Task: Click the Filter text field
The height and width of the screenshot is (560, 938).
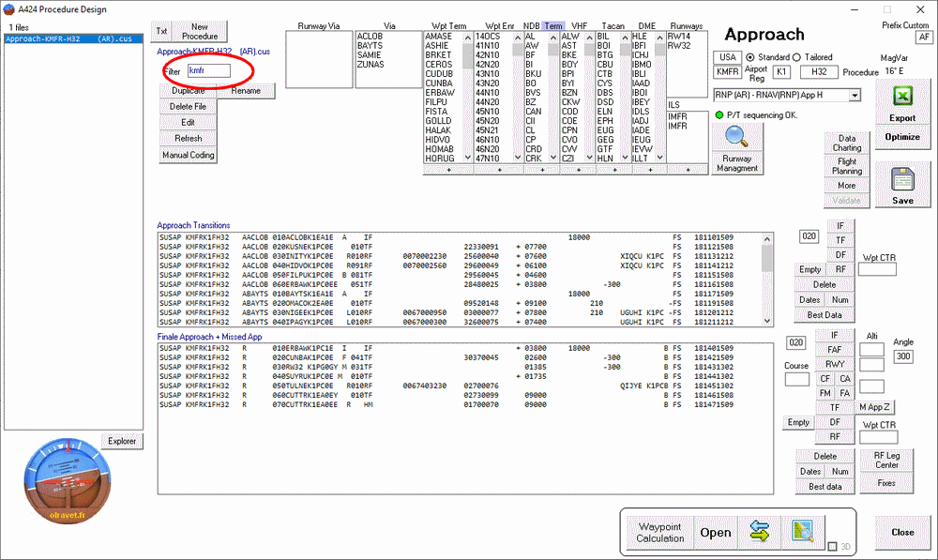Action: coord(208,71)
